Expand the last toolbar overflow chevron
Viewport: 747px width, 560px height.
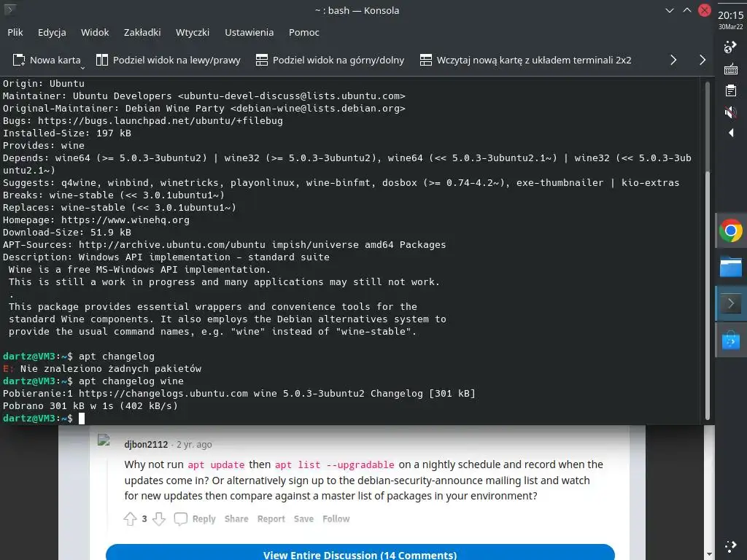pos(703,60)
